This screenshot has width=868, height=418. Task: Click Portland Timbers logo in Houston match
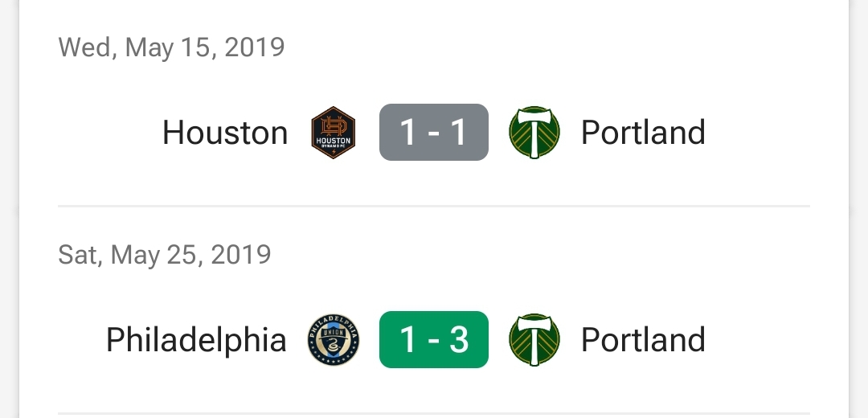point(534,133)
